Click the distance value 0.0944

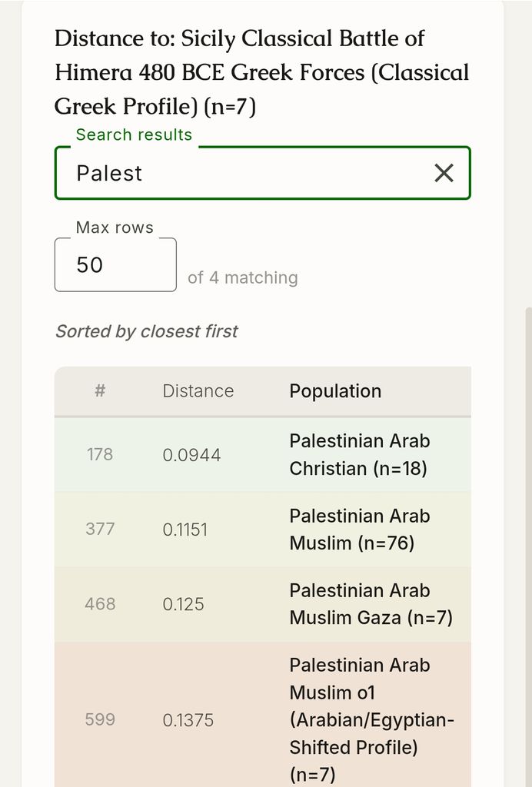(x=191, y=455)
